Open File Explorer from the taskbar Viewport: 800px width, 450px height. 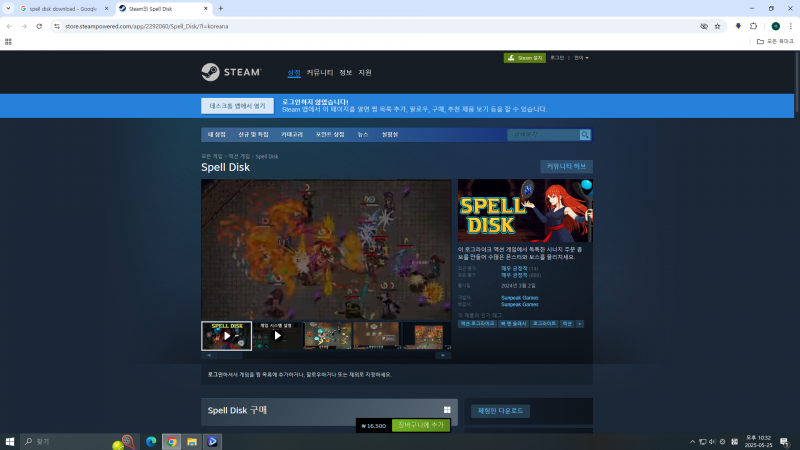[x=192, y=441]
